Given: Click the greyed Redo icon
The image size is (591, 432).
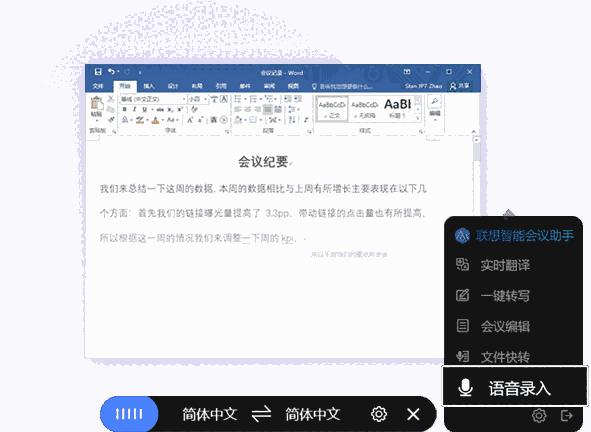Looking at the screenshot, I should coord(127,72).
